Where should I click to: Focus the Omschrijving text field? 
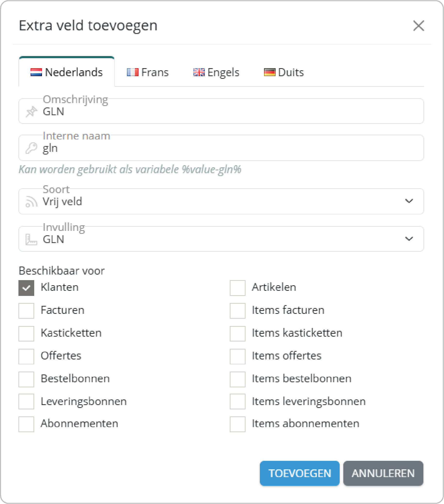[x=222, y=112]
